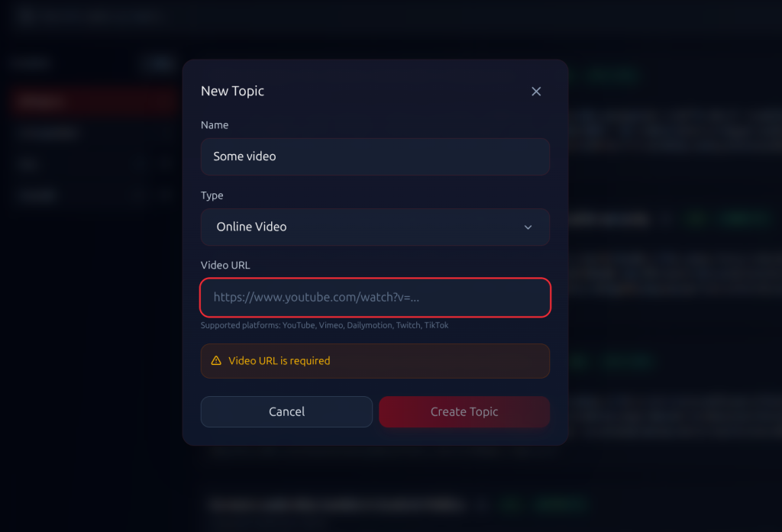The width and height of the screenshot is (782, 532).
Task: Click the fourth blurred sidebar item
Action: pyautogui.click(x=38, y=195)
